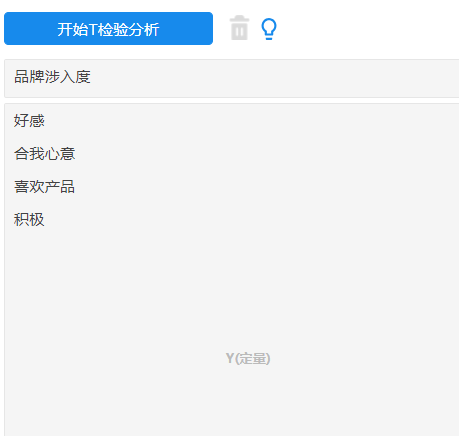Image resolution: width=459 pixels, height=436 pixels.
Task: Clear variables using the gray bin icon
Action: [239, 28]
